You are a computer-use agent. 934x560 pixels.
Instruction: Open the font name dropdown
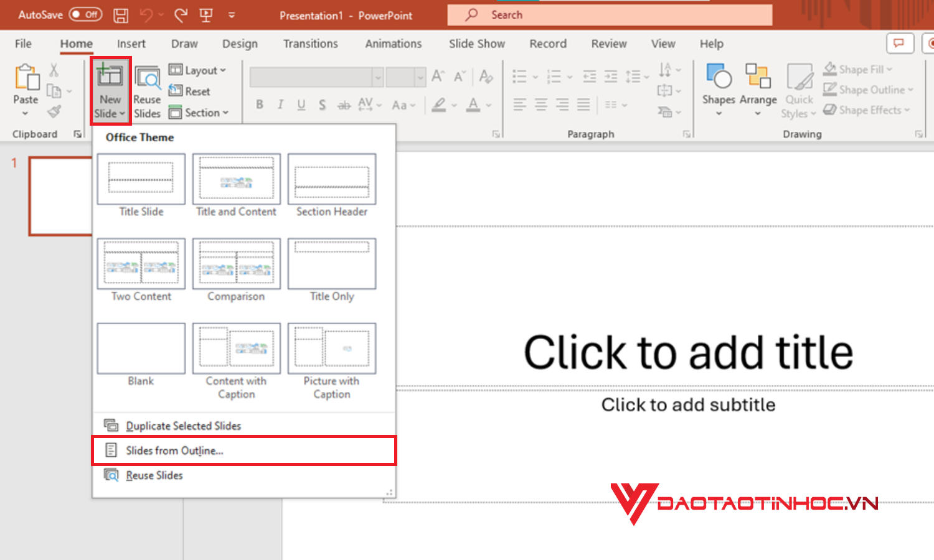tap(379, 76)
